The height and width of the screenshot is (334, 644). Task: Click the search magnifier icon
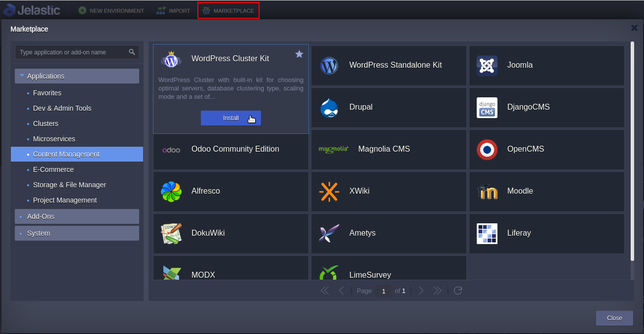point(132,52)
